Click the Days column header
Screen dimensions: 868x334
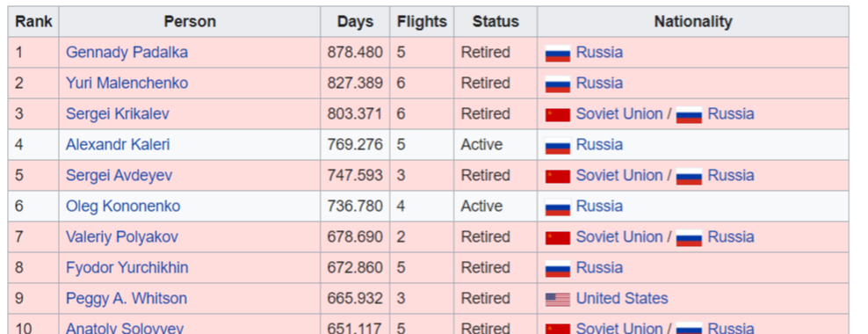356,22
